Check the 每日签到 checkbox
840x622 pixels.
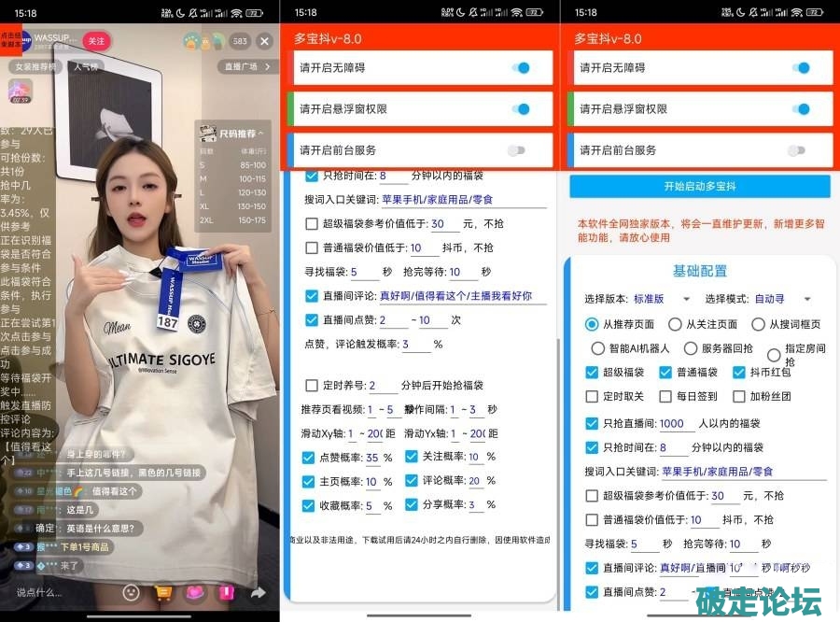[x=667, y=396]
